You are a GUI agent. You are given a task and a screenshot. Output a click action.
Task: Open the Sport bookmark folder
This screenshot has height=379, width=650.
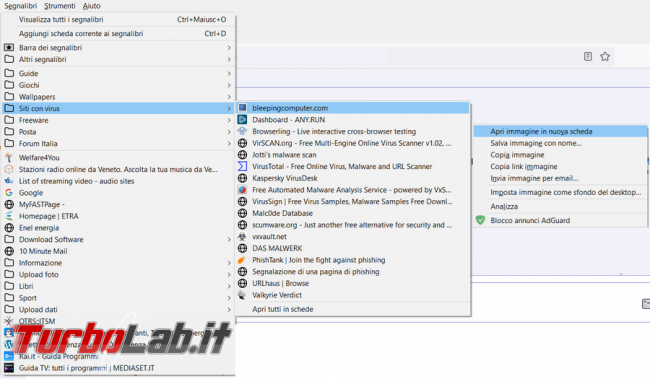119,298
